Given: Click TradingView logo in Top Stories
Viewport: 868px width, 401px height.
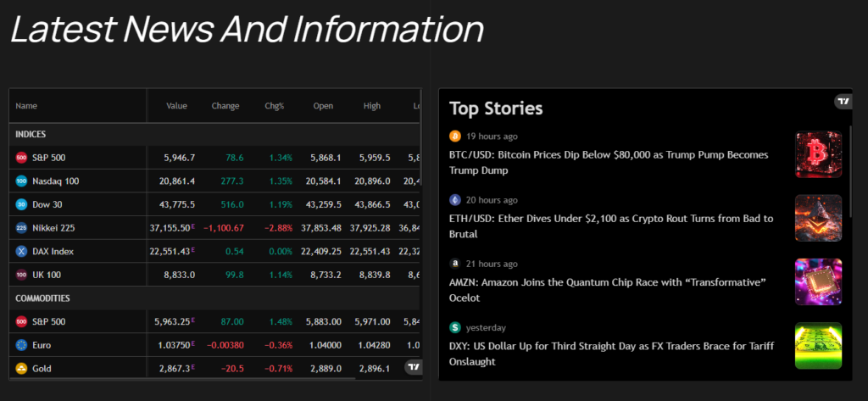Looking at the screenshot, I should click(843, 102).
